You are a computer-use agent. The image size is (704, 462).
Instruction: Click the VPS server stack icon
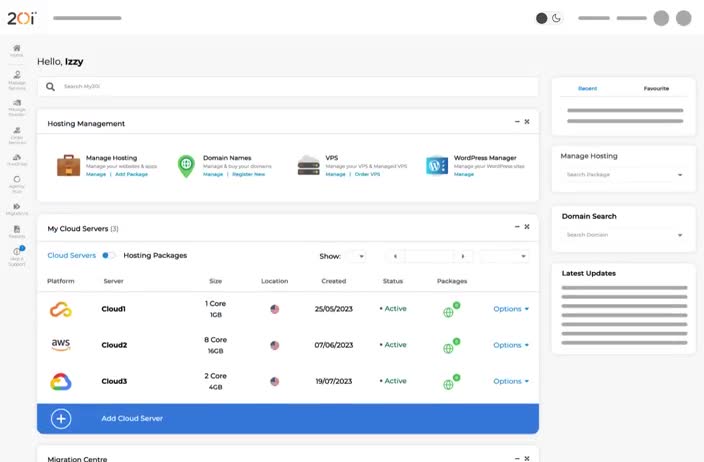point(309,165)
